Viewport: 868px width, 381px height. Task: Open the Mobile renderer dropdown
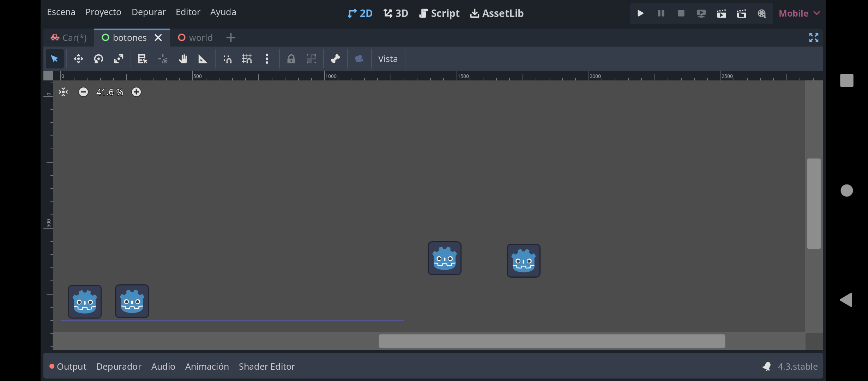point(799,13)
